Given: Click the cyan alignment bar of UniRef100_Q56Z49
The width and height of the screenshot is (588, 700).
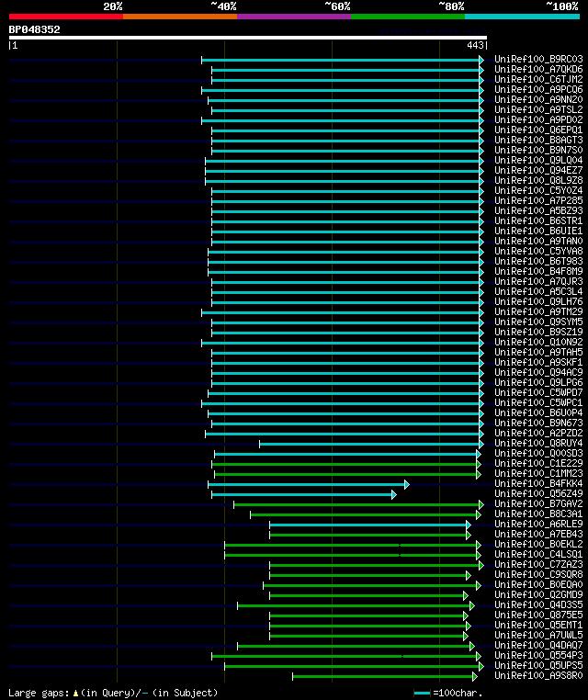Looking at the screenshot, I should pos(303,494).
